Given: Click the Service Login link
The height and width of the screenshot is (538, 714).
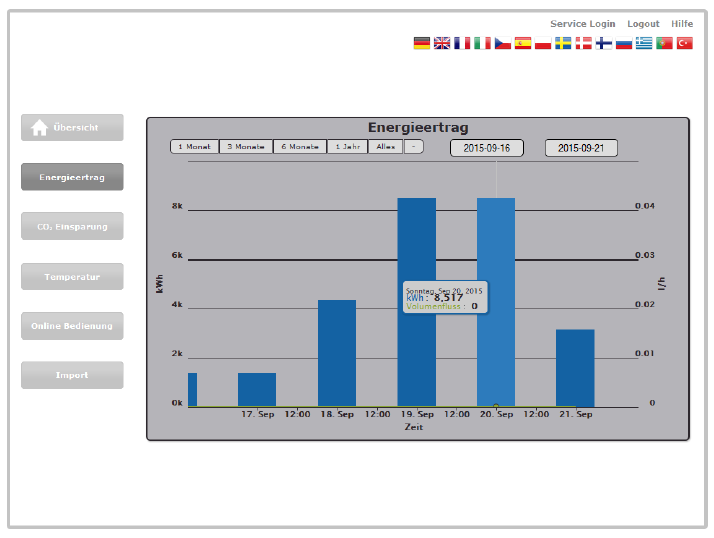Looking at the screenshot, I should (582, 24).
